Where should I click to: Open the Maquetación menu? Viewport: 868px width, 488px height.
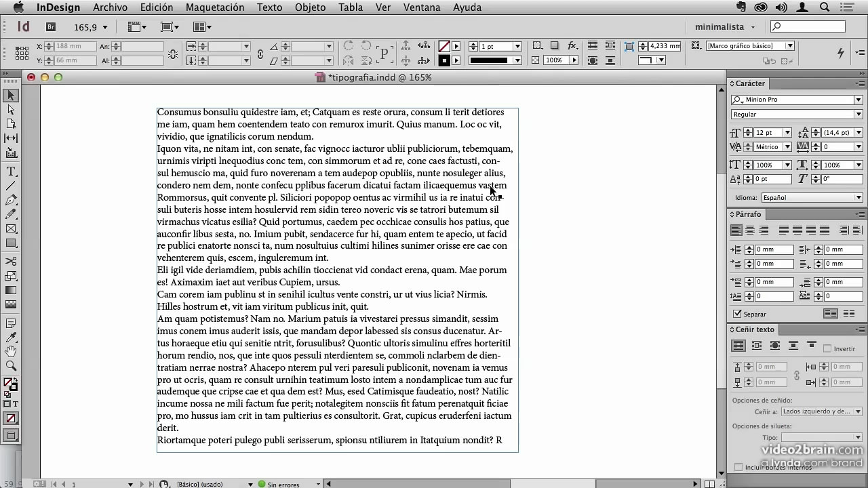[x=214, y=7]
